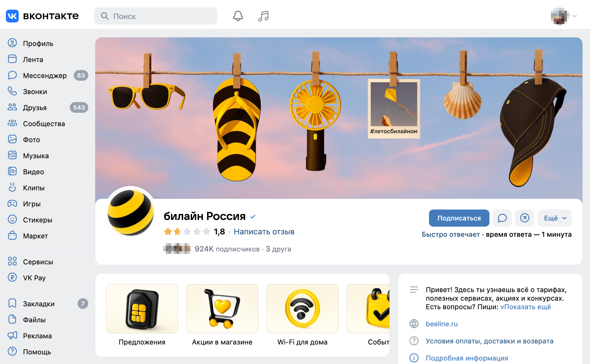590x364 pixels.
Task: Click the Подписаться button
Action: click(459, 218)
